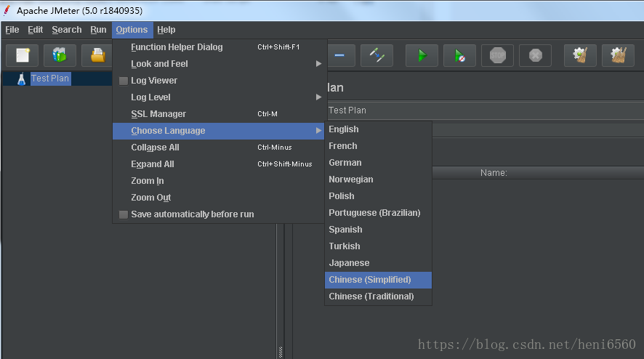Expand the Look and Feel submenu arrow
Screen dimensions: 644x359
pos(318,64)
